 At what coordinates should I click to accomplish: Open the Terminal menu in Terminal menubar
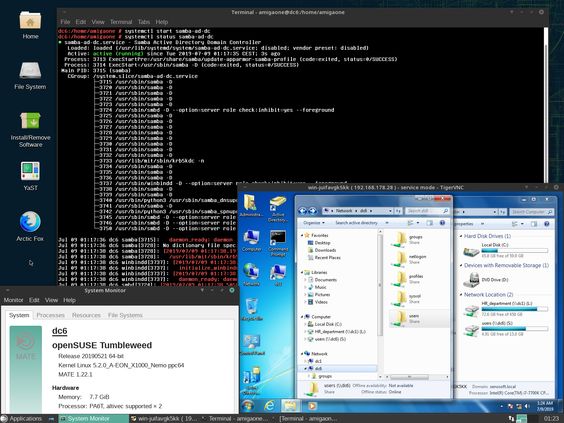click(x=121, y=22)
